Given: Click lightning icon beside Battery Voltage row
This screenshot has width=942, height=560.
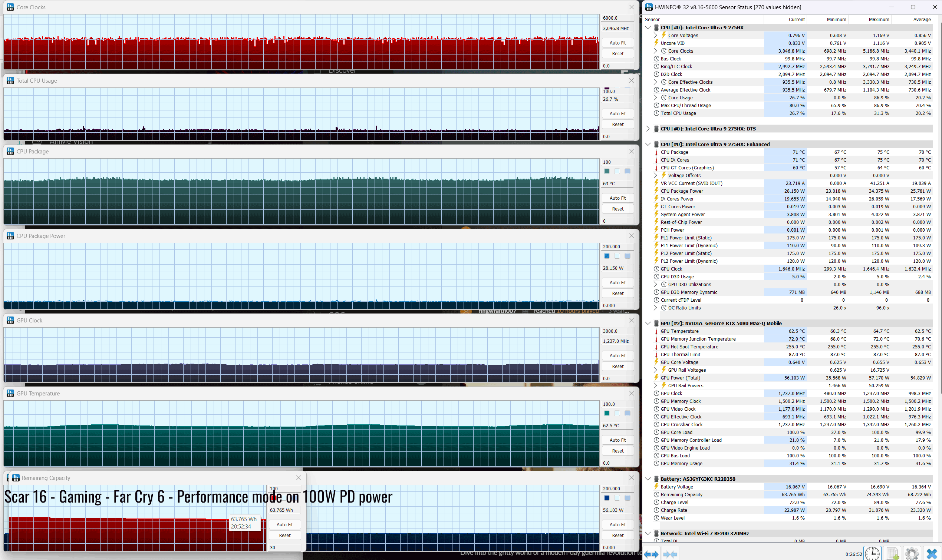Looking at the screenshot, I should (x=656, y=487).
